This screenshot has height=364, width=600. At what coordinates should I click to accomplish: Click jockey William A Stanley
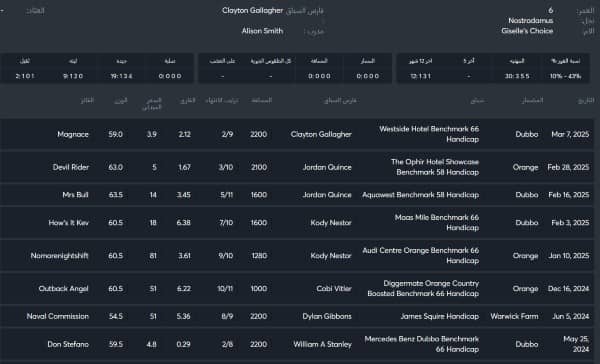(322, 344)
